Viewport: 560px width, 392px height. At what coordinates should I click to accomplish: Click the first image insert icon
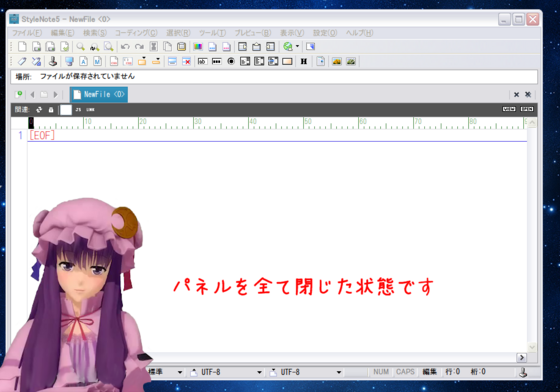coord(337,61)
